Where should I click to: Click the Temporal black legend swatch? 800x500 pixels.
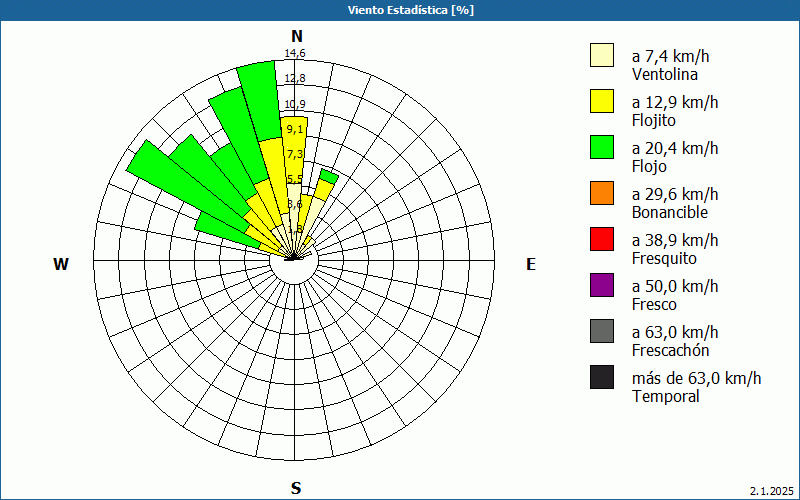[x=602, y=377]
